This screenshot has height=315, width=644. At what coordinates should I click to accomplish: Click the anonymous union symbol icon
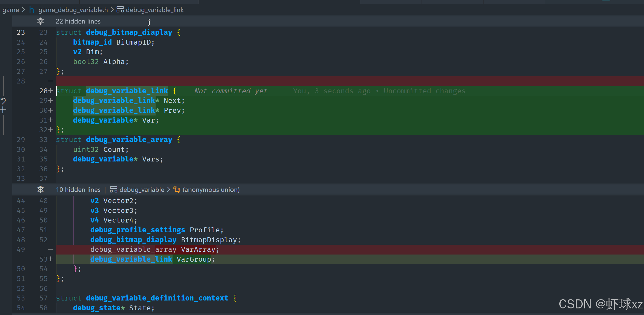click(177, 189)
